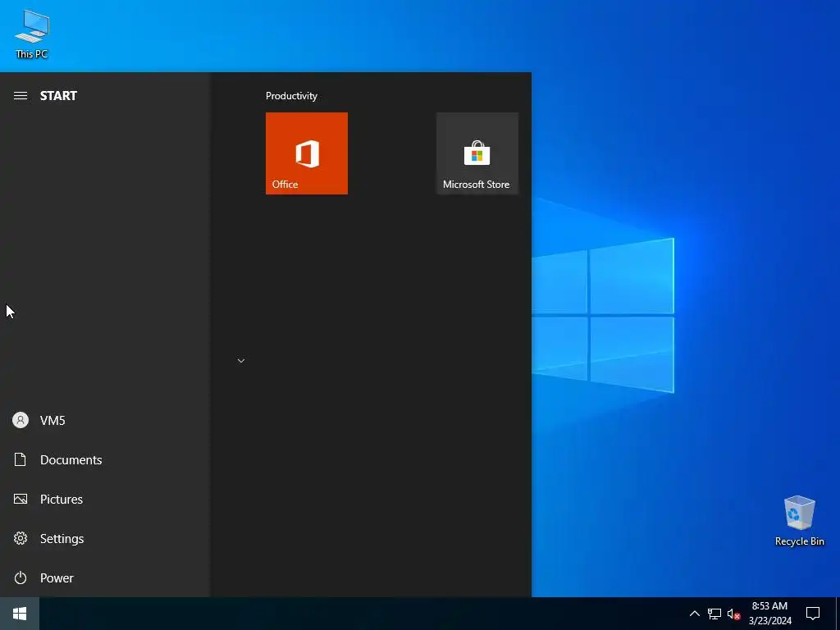This screenshot has width=840, height=630.
Task: Open Pictures from the Start menu
Action: 104,499
